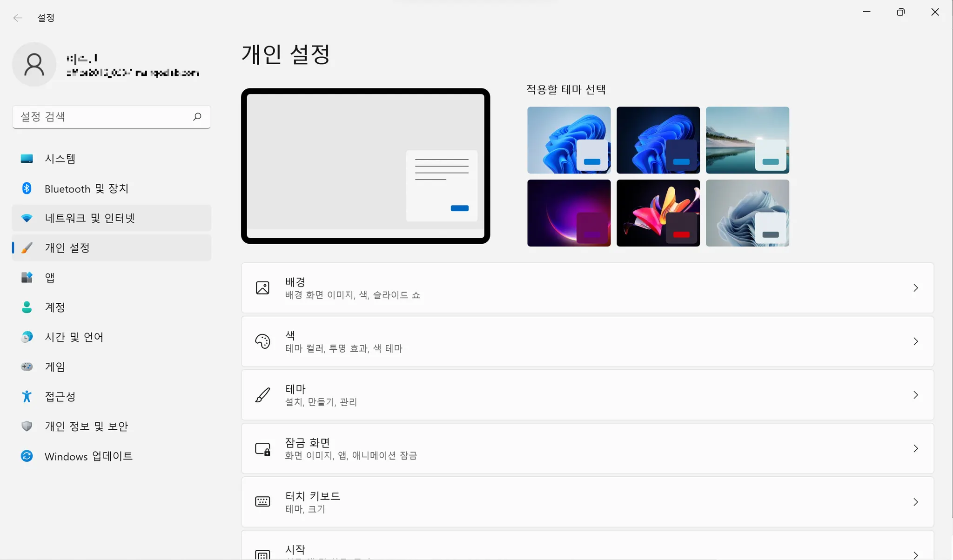Expand the 색 row chevron

915,341
